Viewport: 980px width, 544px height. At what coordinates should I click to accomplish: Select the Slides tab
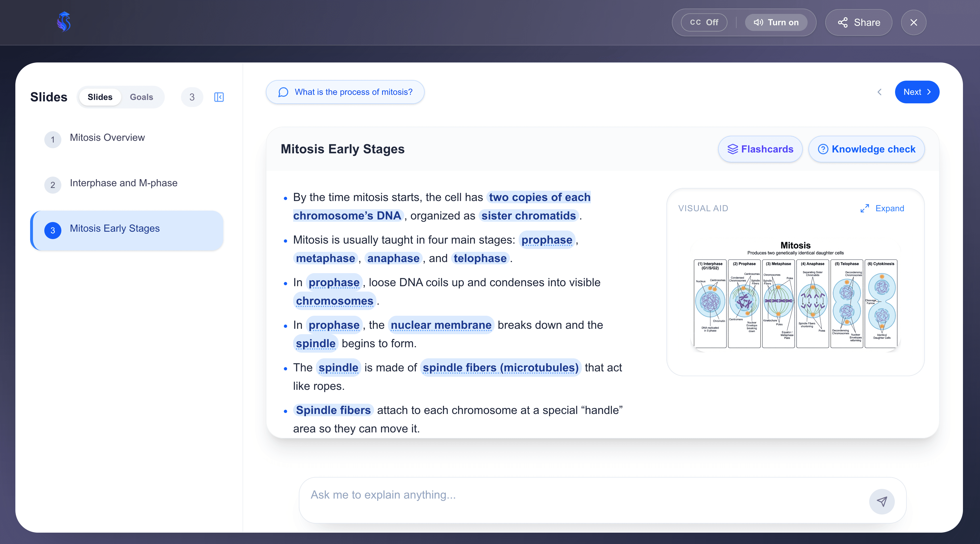pos(100,97)
